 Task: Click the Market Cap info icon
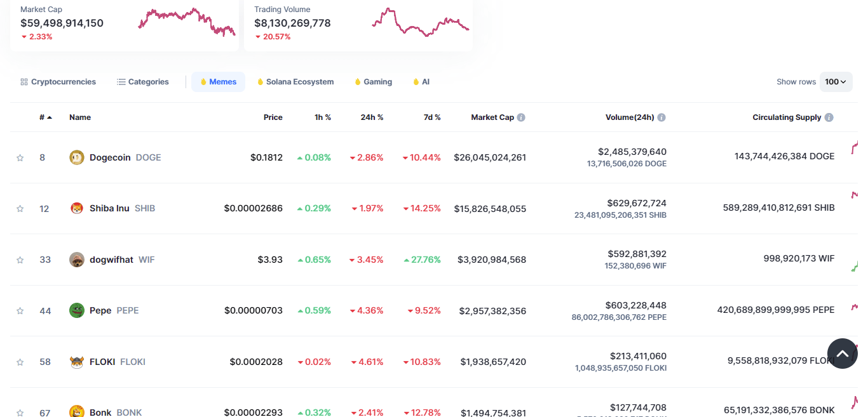click(521, 117)
